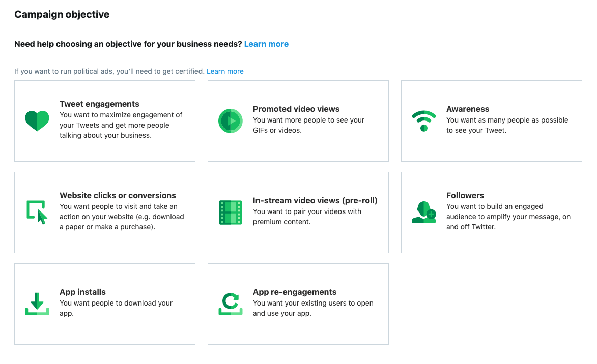
Task: Click the Tweet engagements heart icon
Action: tap(37, 122)
